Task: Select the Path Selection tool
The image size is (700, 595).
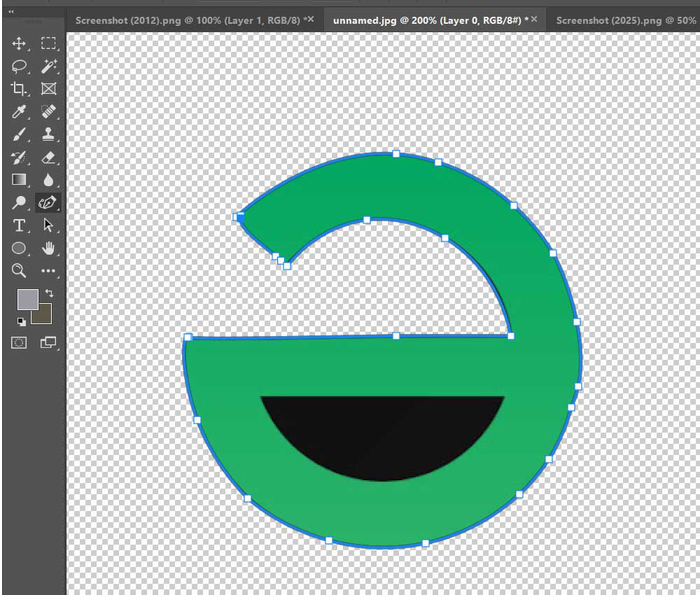Action: click(48, 225)
